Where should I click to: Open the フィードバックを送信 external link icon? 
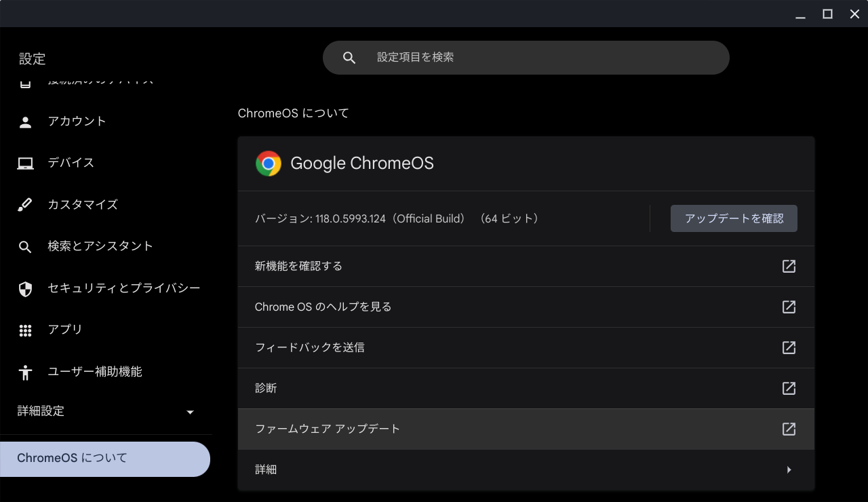click(x=789, y=347)
